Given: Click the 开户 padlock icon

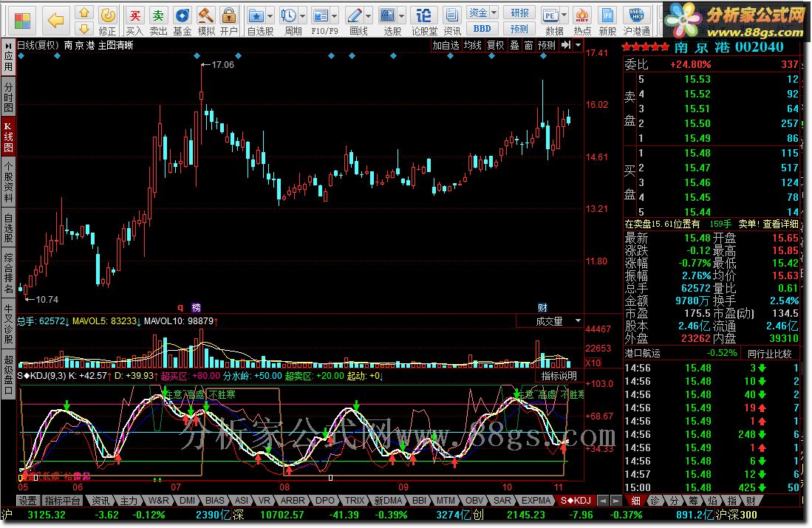Looking at the screenshot, I should point(228,21).
